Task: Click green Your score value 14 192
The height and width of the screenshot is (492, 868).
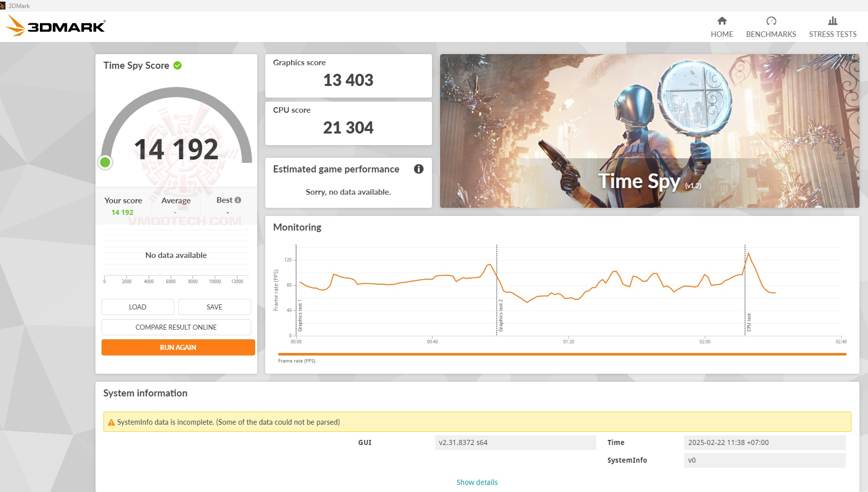Action: [122, 212]
